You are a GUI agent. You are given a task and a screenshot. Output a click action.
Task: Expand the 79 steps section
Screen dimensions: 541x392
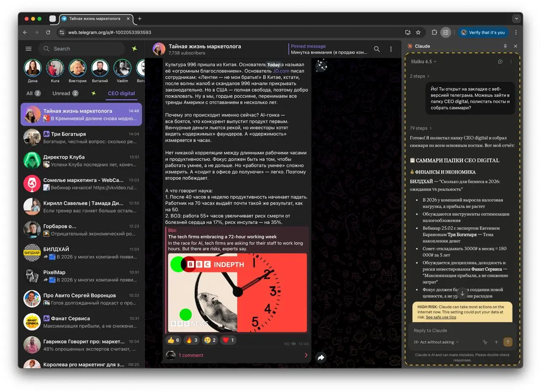421,128
